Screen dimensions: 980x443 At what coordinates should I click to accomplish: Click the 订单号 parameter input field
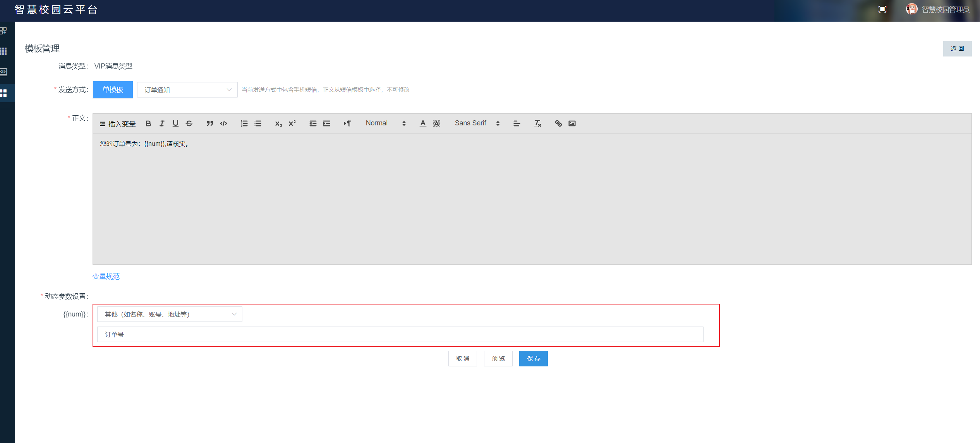400,334
